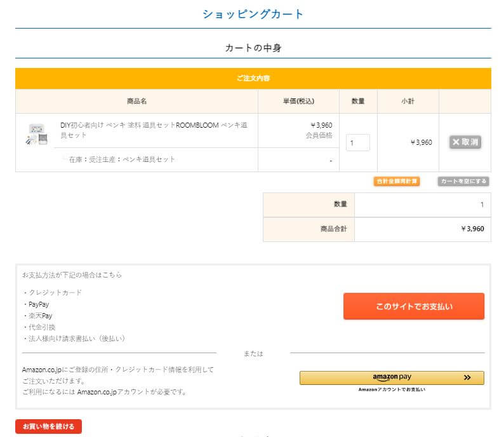Focus the quantity input field in cart row
This screenshot has height=437, width=504.
tap(358, 142)
